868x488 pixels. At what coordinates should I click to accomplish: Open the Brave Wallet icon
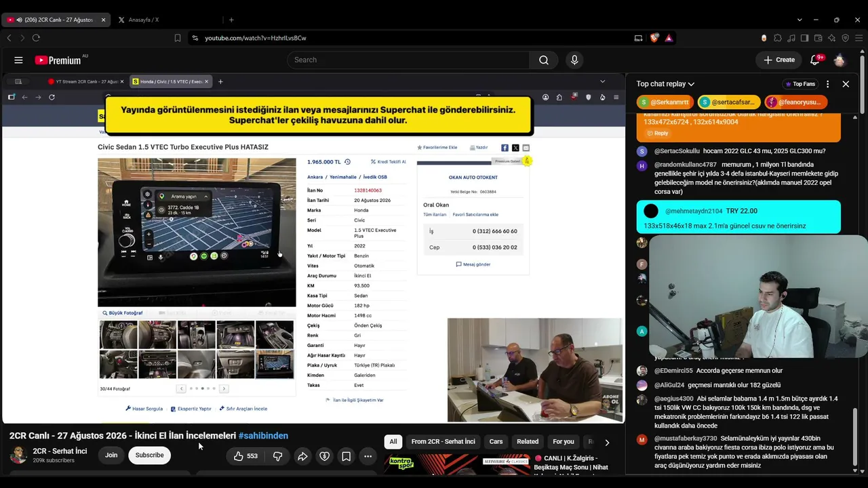click(x=818, y=38)
